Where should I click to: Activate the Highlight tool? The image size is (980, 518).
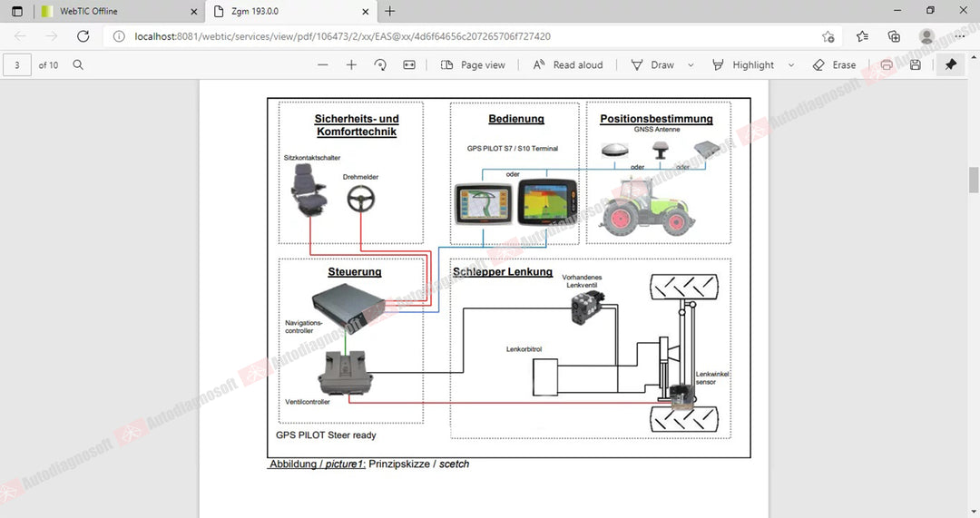coord(744,65)
